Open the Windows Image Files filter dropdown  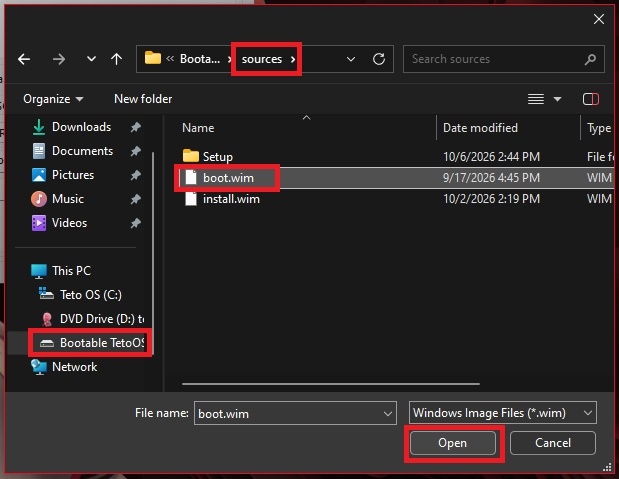[503, 413]
